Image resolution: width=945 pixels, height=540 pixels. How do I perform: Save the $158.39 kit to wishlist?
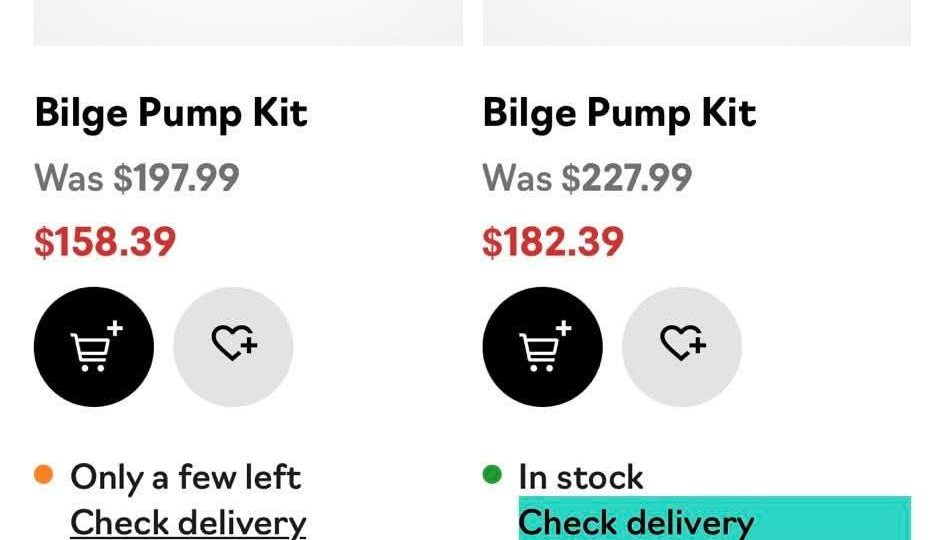pyautogui.click(x=233, y=347)
